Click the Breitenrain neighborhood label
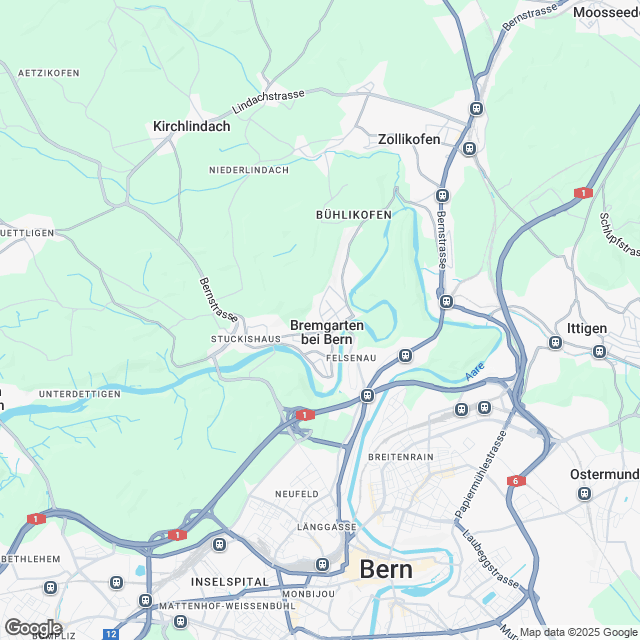The height and width of the screenshot is (640, 640). pos(401,457)
